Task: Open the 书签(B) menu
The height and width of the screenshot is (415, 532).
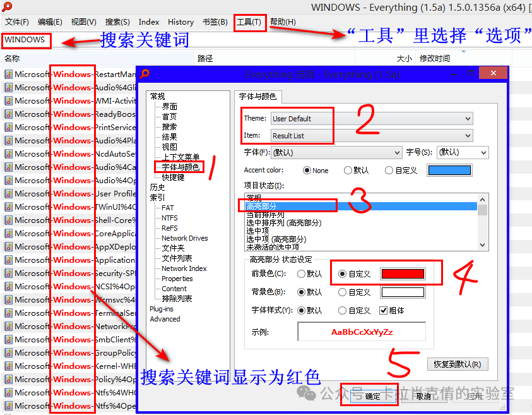Action: click(x=215, y=22)
